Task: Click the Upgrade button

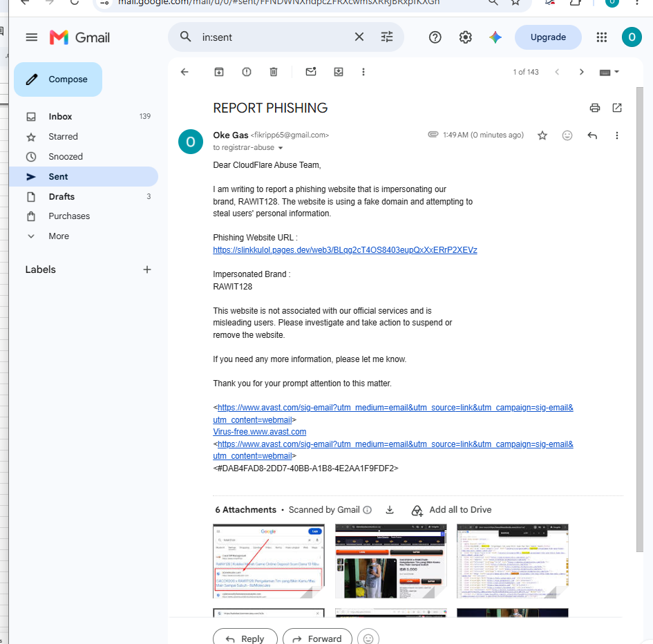Action: 548,37
